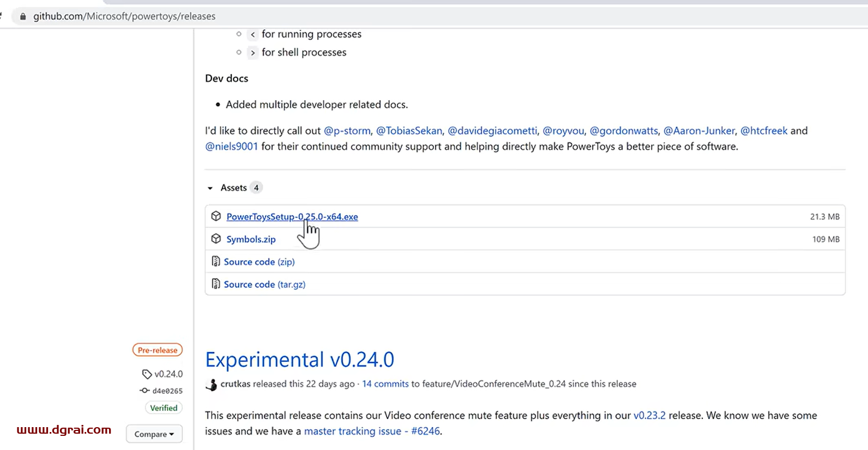868x450 pixels.
Task: Click the tag icon next to v0.24.0
Action: (x=147, y=374)
